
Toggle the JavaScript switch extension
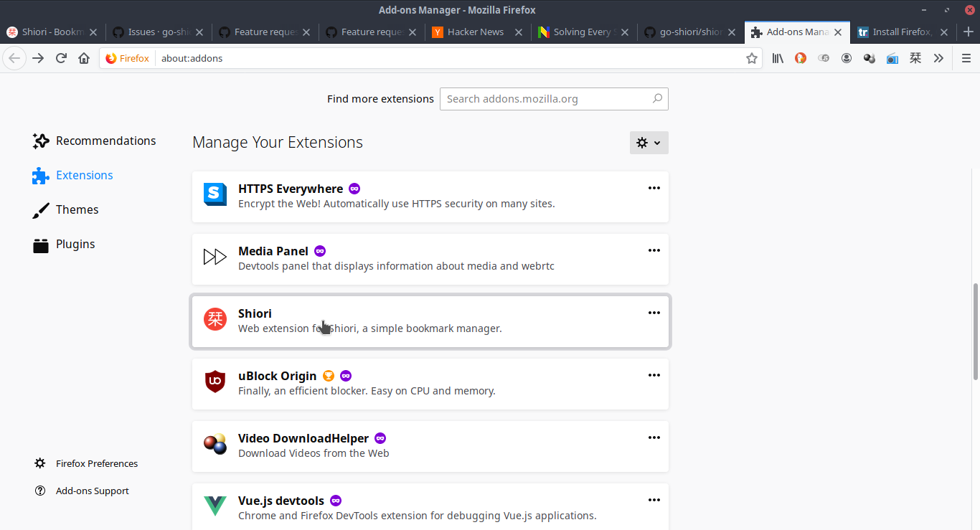coord(824,58)
